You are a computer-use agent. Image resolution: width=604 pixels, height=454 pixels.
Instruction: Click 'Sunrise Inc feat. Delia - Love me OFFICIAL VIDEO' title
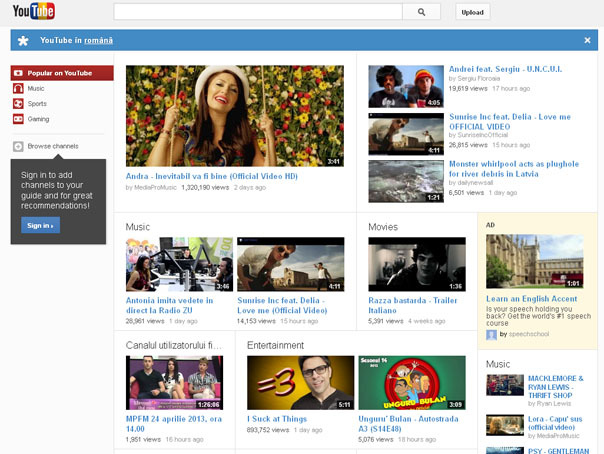click(x=510, y=122)
